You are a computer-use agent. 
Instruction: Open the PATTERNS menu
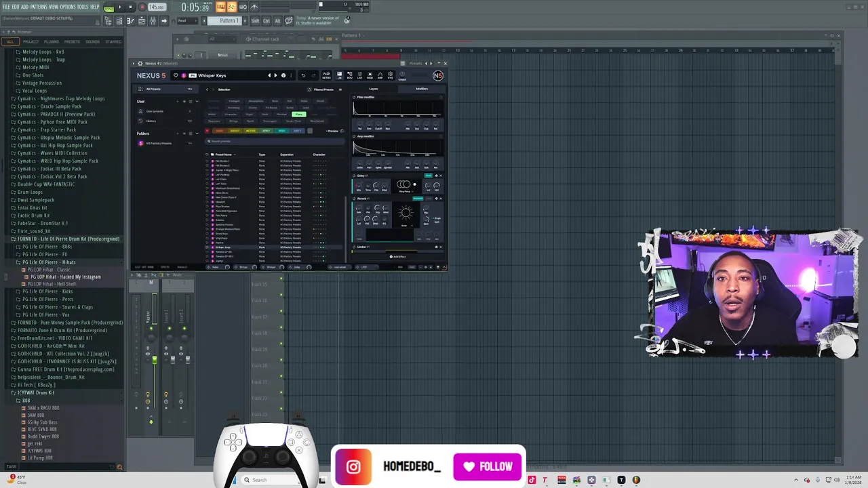[x=39, y=7]
